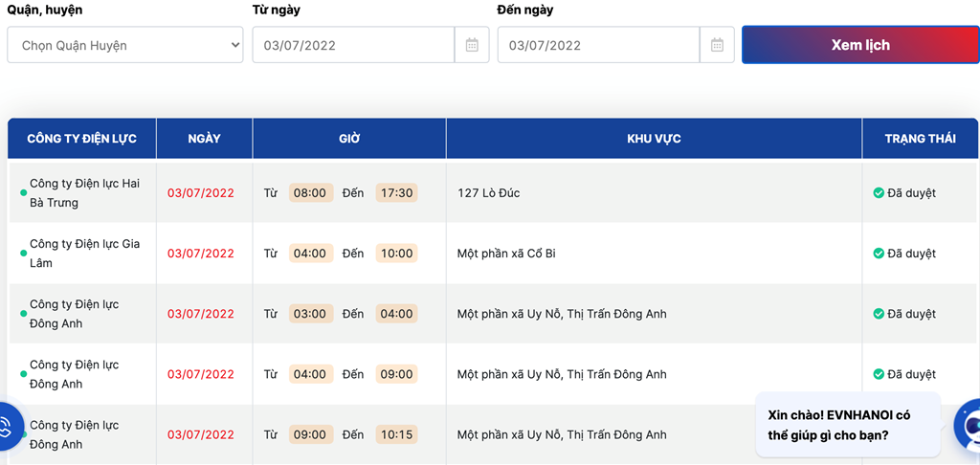980x465 pixels.
Task: Click the 'GIỜ' column header
Action: tap(349, 139)
